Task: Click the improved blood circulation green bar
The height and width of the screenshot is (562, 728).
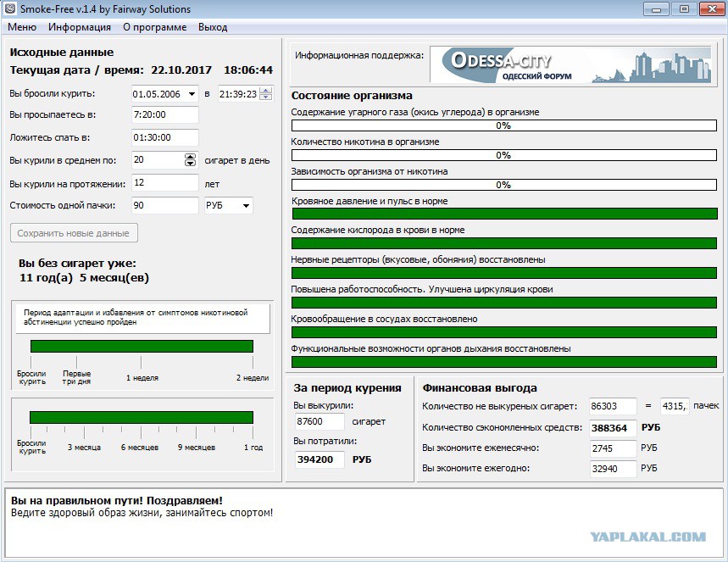Action: coord(503,303)
